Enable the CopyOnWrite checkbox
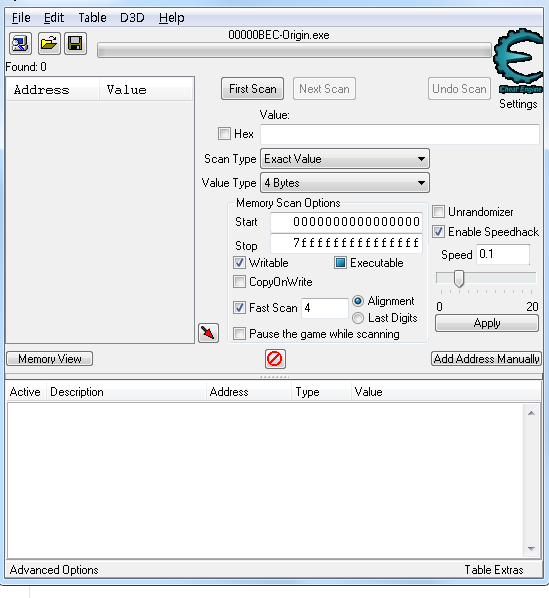 point(239,282)
